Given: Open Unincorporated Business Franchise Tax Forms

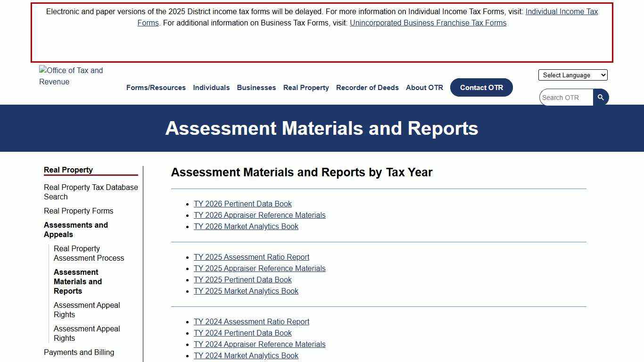Looking at the screenshot, I should [x=428, y=23].
